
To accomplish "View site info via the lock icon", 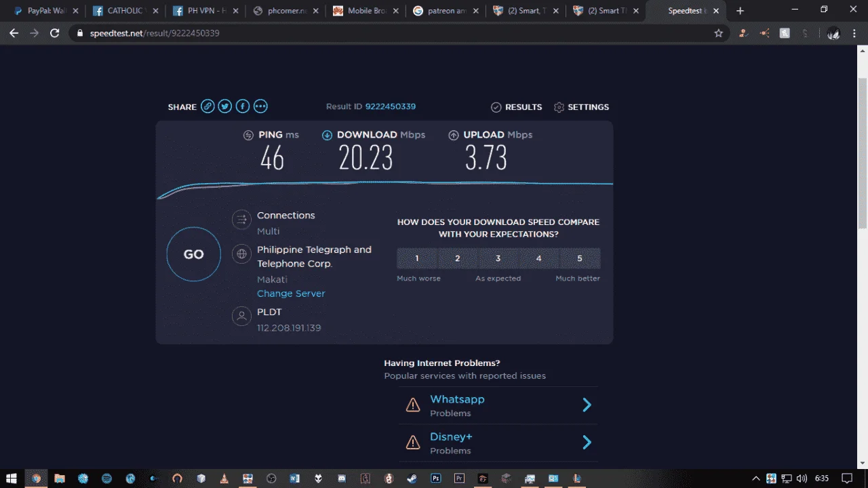I will click(x=80, y=33).
